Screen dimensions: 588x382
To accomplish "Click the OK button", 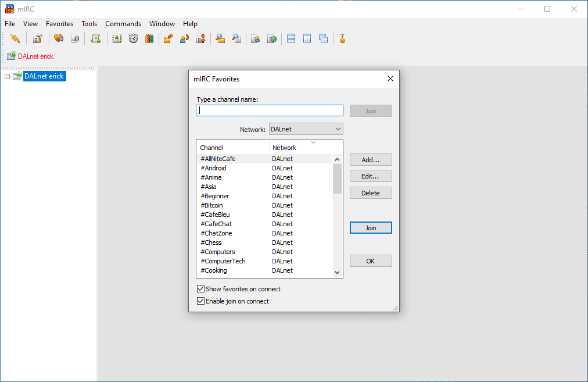I will (x=371, y=261).
